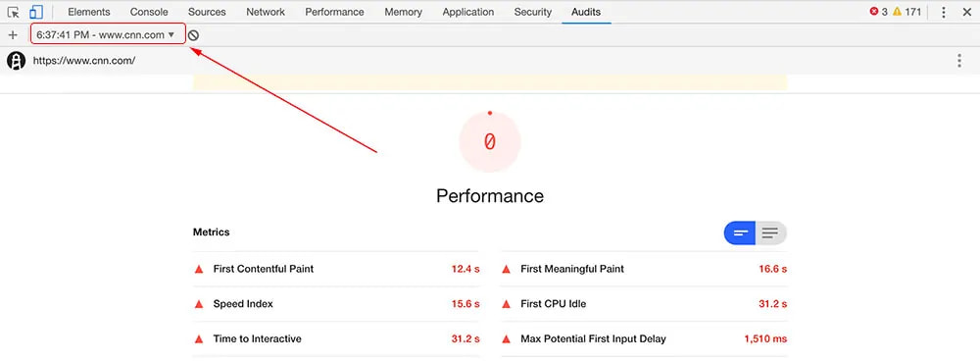This screenshot has width=980, height=361.
Task: Go to the Performance tab
Action: [334, 12]
